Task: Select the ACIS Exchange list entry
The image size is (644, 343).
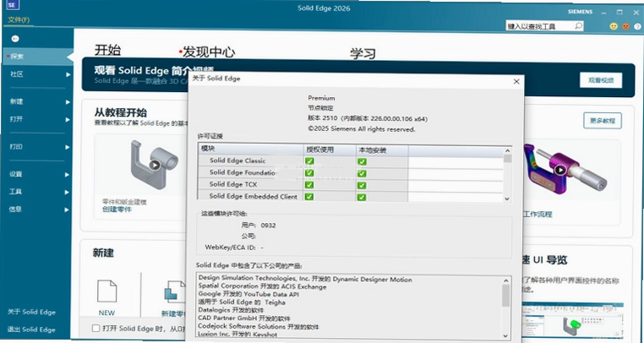Action: click(x=262, y=286)
